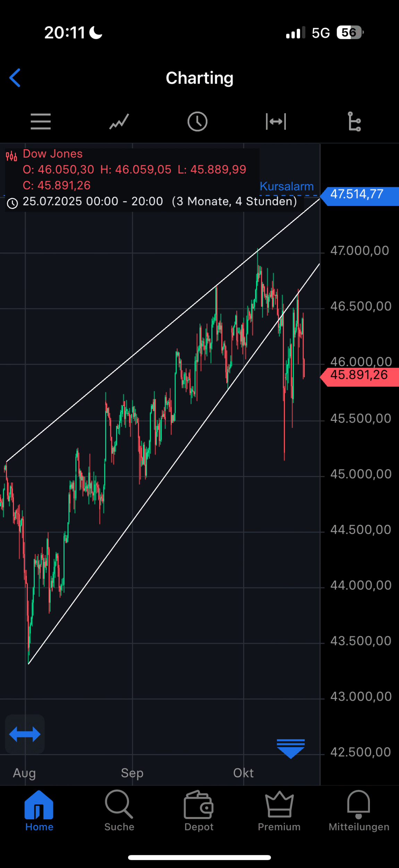The width and height of the screenshot is (399, 868).
Task: Open the chart type line icon
Action: pos(119,122)
